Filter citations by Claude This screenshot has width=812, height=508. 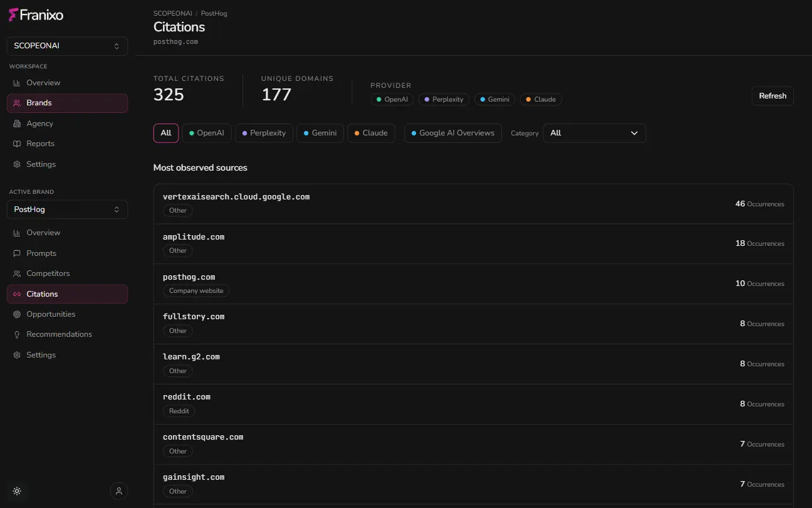(x=371, y=133)
